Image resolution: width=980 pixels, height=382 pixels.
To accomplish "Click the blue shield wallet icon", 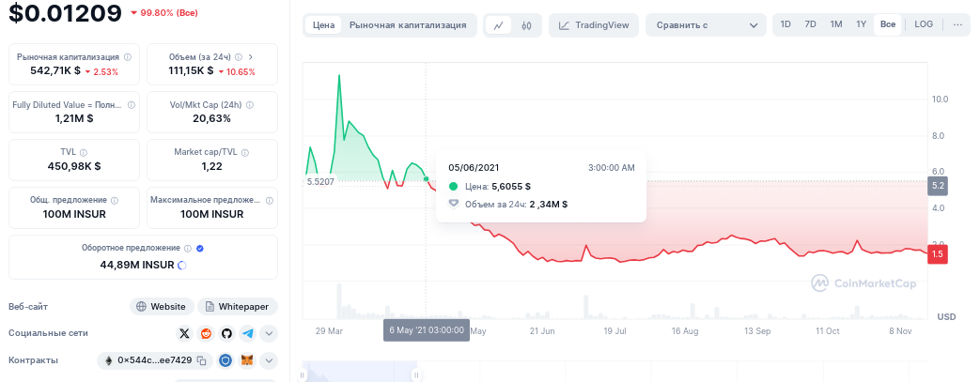I will (226, 360).
